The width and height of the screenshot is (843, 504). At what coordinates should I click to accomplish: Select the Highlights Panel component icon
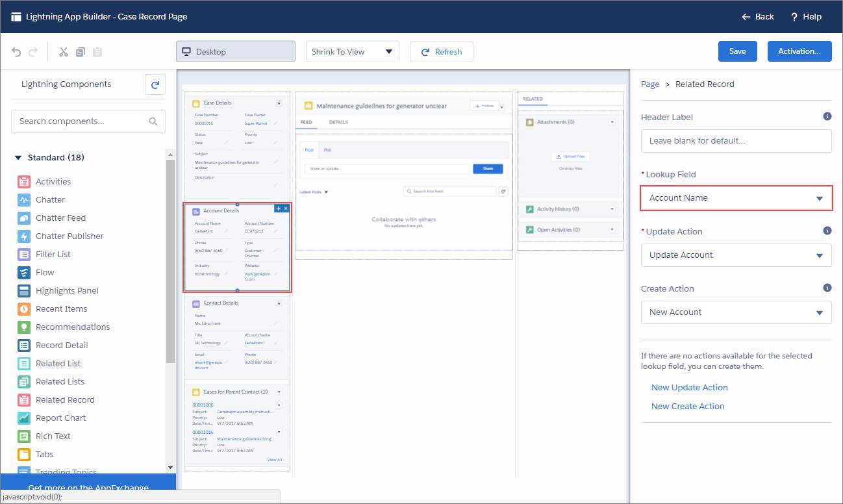[x=24, y=291]
